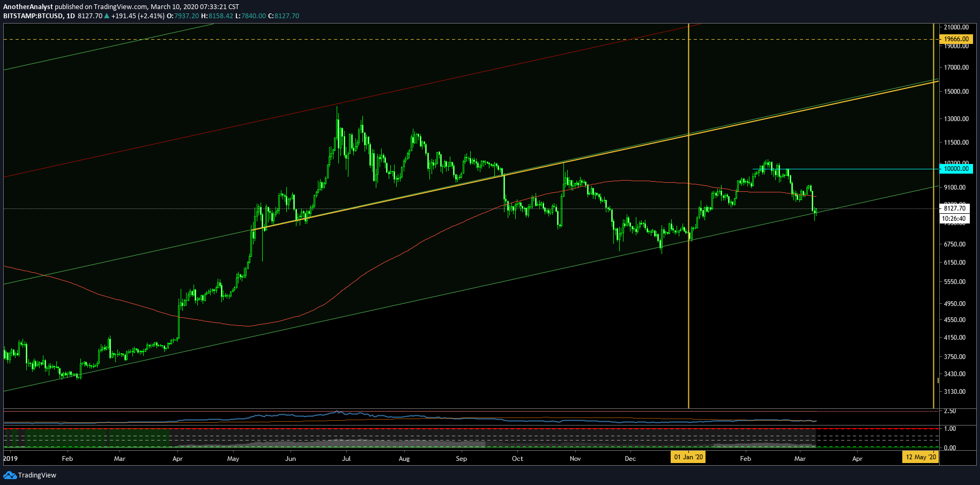Click the Aug label on time axis

point(404,459)
